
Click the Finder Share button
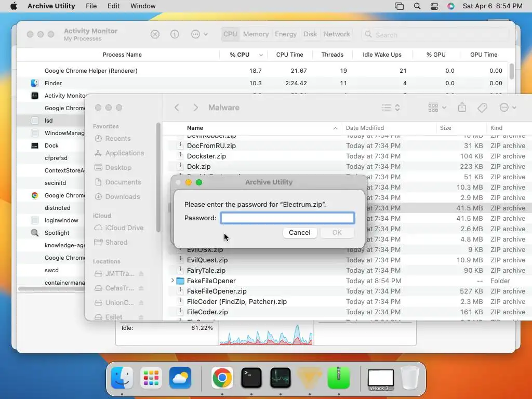(462, 108)
